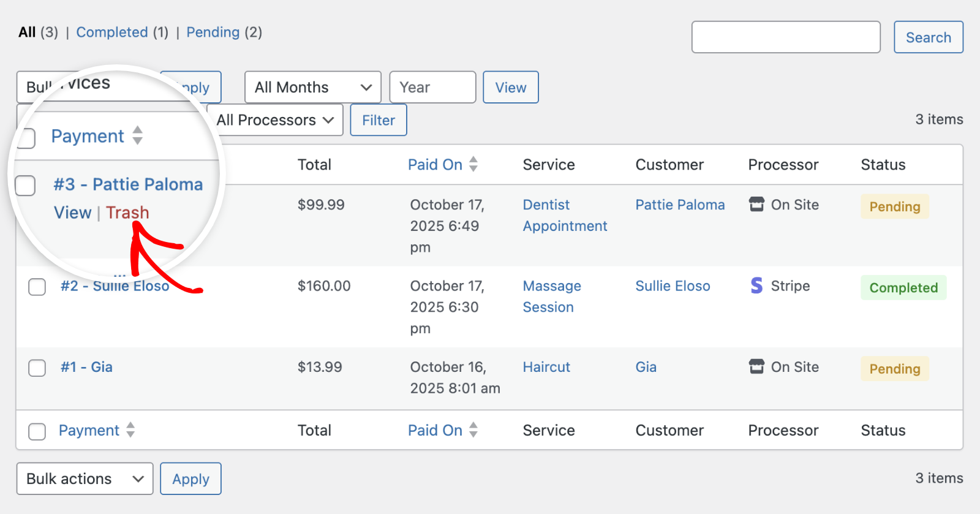Click into the Year input field
This screenshot has width=980, height=514.
tap(432, 88)
